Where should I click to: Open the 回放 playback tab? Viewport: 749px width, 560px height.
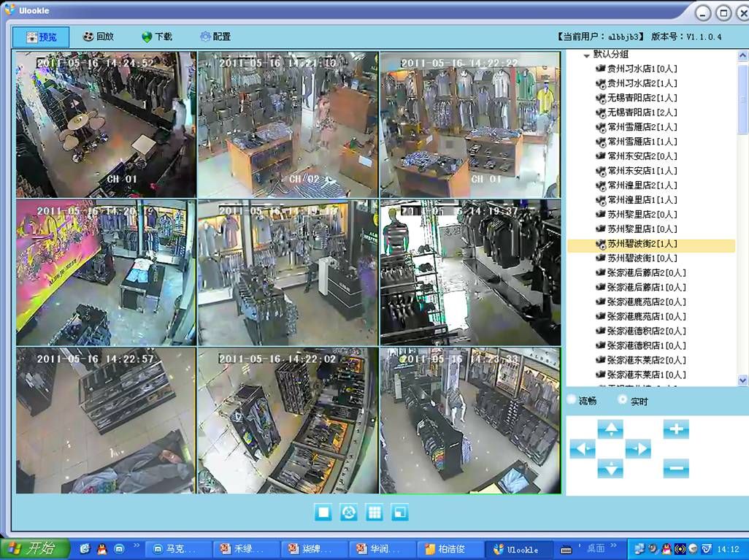tap(98, 37)
